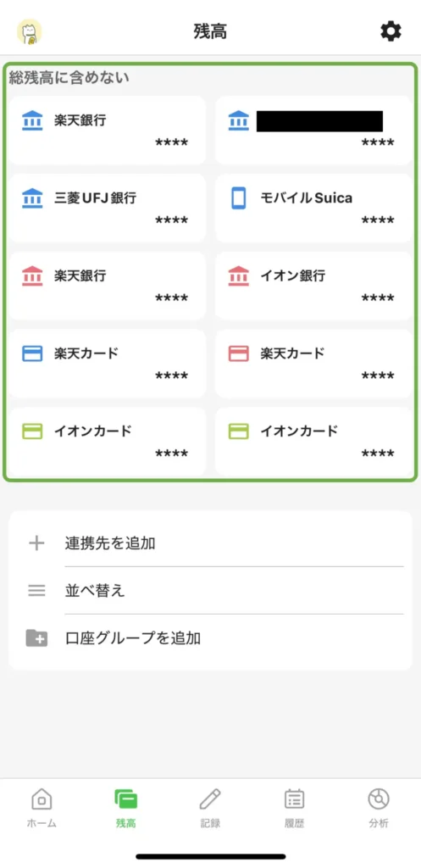The height and width of the screenshot is (868, 421).
Task: Switch to the ホーム tab
Action: (x=42, y=808)
